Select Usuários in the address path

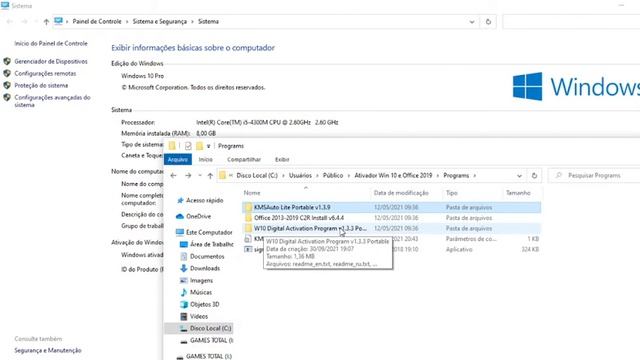(x=300, y=176)
